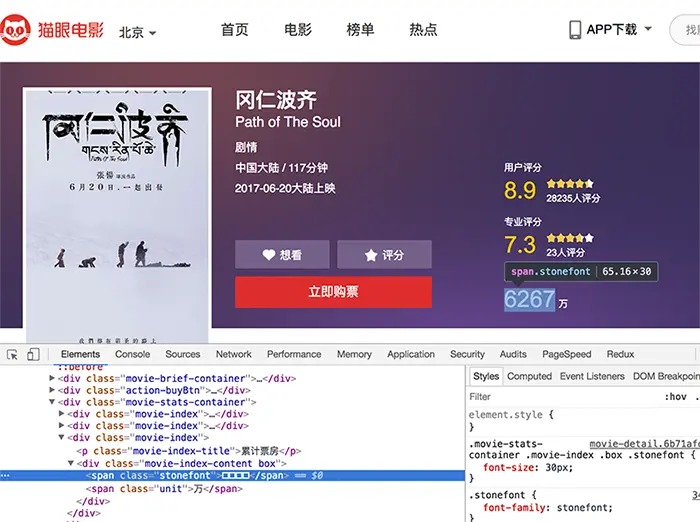Open the movie-detail stylesheet link
Image resolution: width=700 pixels, height=522 pixels.
click(x=644, y=444)
